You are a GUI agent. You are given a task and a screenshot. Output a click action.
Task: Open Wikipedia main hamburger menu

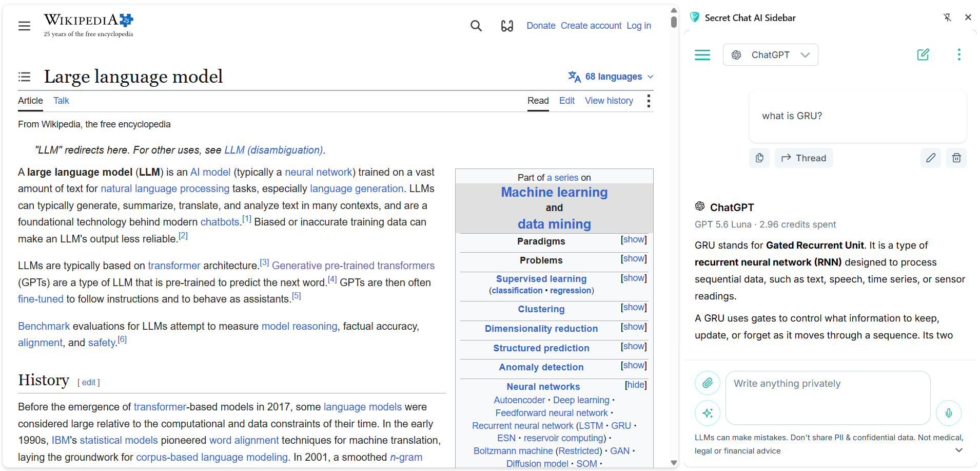click(x=24, y=26)
